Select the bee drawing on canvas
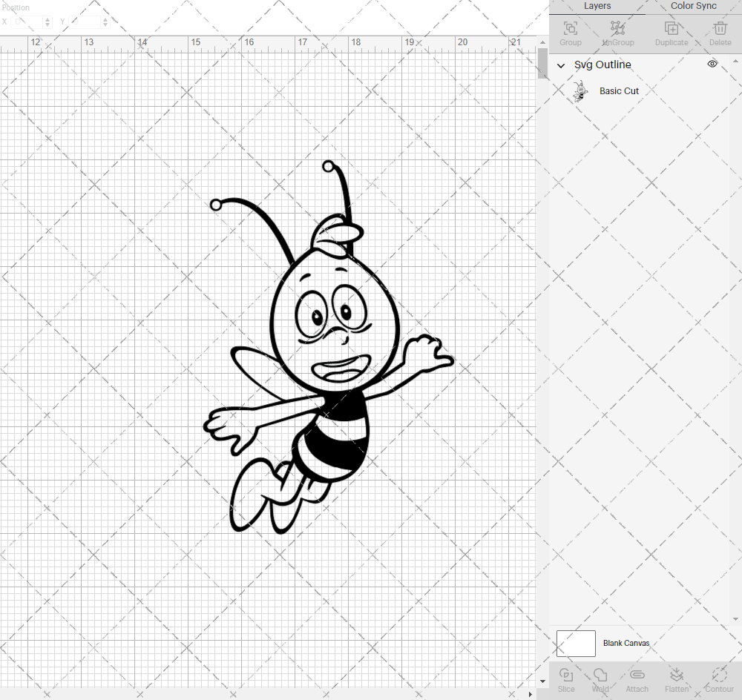This screenshot has height=700, width=742. click(x=329, y=347)
